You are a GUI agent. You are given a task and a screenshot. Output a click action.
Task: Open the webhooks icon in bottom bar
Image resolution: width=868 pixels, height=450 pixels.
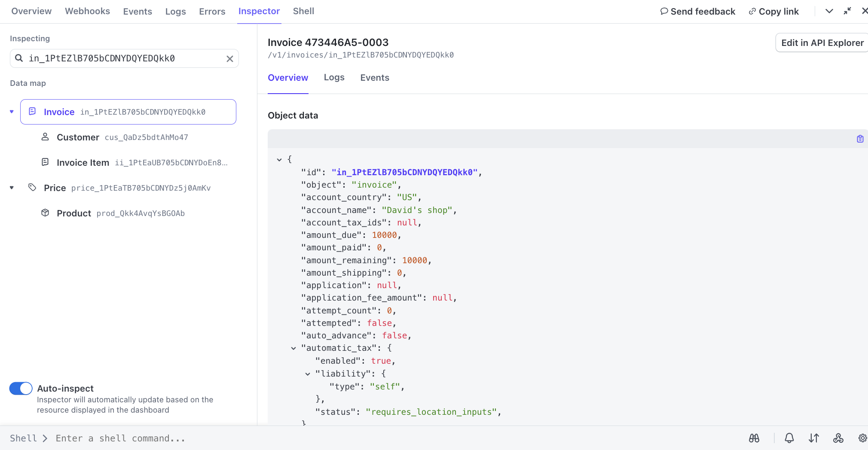pyautogui.click(x=838, y=438)
